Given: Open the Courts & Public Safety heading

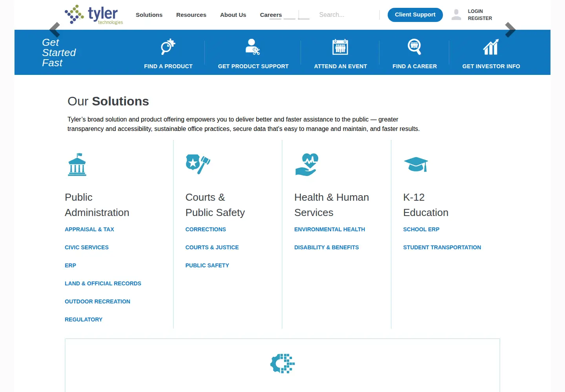Looking at the screenshot, I should 215,205.
